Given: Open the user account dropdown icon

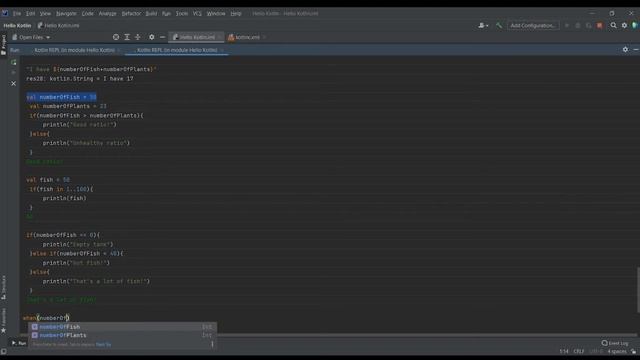Looking at the screenshot, I should tap(483, 25).
